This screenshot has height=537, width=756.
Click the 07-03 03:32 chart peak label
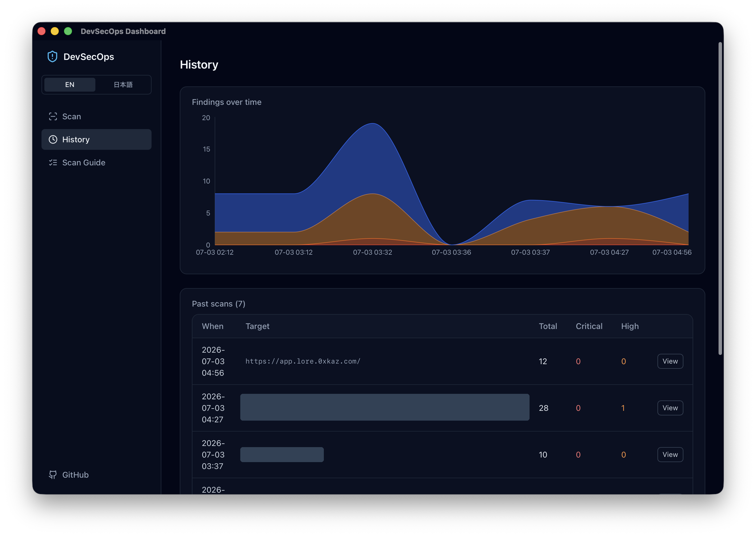point(372,252)
